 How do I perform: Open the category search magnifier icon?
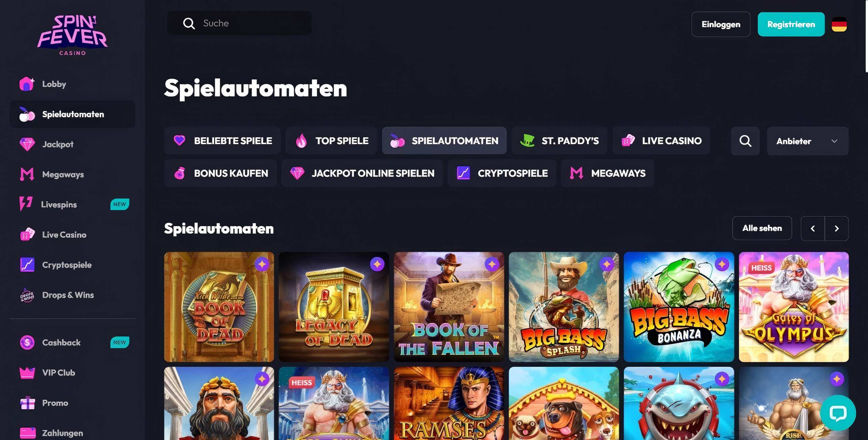coord(745,141)
